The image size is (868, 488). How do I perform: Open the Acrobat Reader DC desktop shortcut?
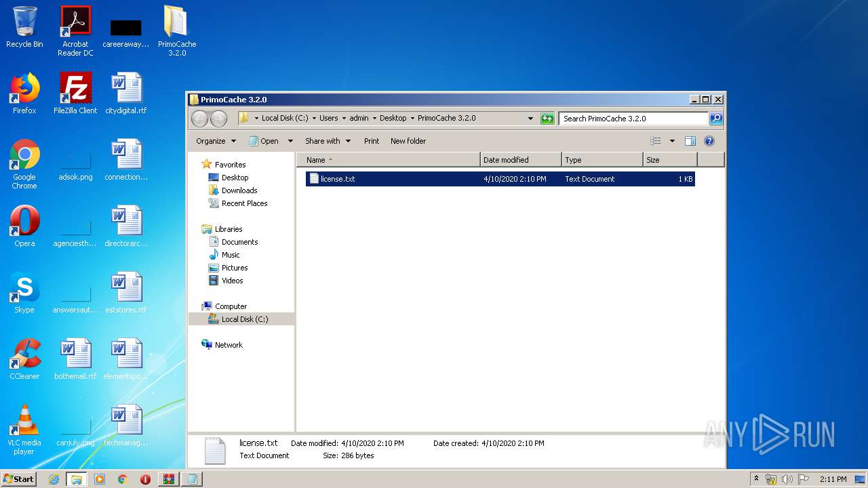[x=75, y=31]
